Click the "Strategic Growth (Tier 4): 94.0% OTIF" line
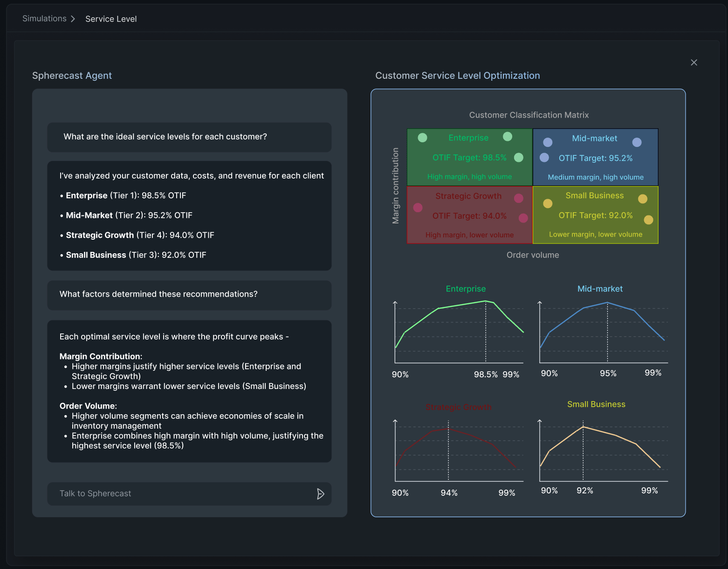 point(137,235)
